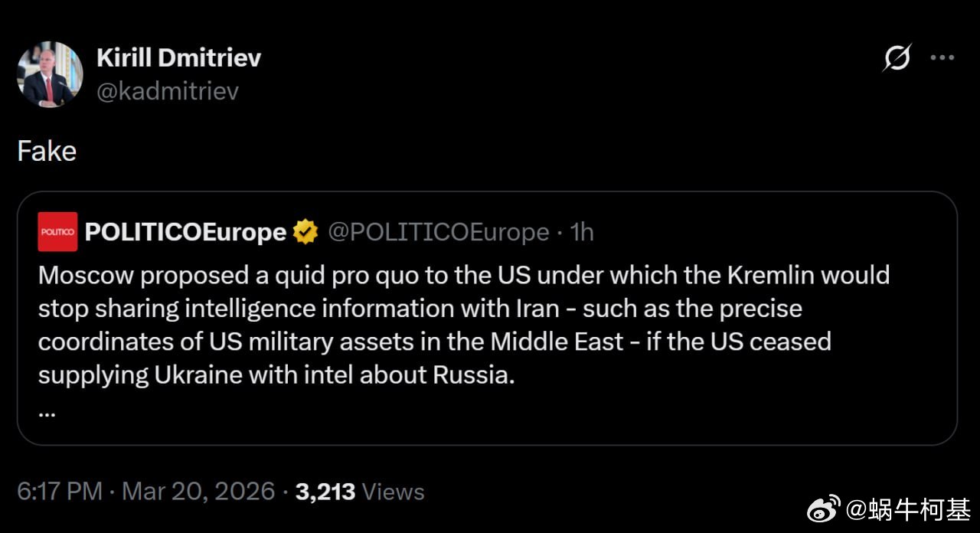Click the Weibo logo watermark
This screenshot has width=980, height=533.
tap(824, 508)
